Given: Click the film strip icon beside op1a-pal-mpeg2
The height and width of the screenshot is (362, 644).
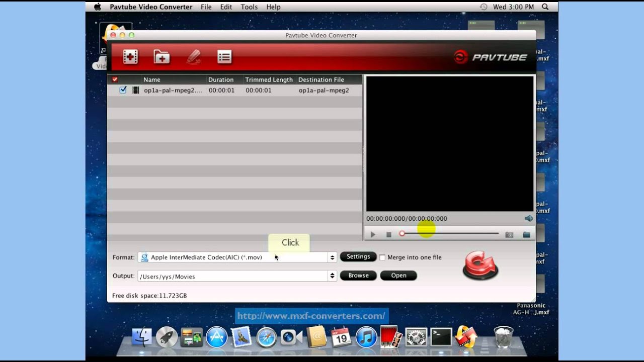Looking at the screenshot, I should (136, 90).
